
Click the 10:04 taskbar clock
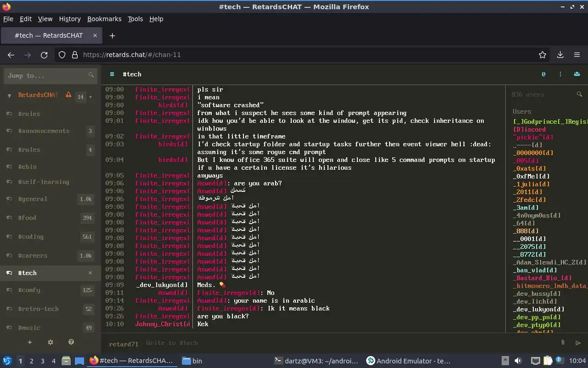tap(577, 361)
